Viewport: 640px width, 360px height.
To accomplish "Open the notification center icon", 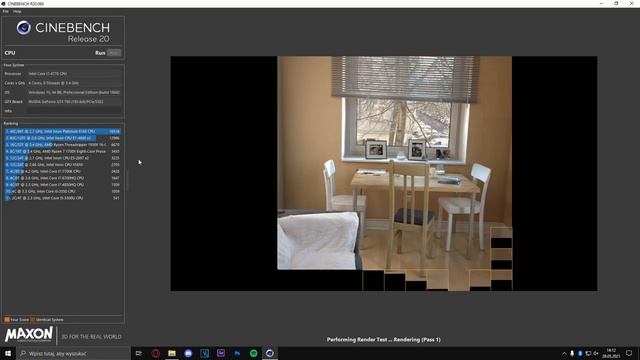I will 629,353.
